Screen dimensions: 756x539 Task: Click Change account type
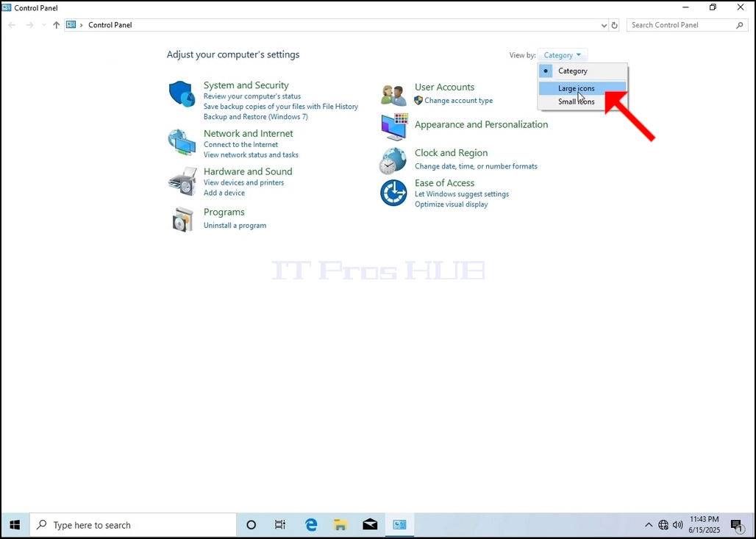[458, 101]
